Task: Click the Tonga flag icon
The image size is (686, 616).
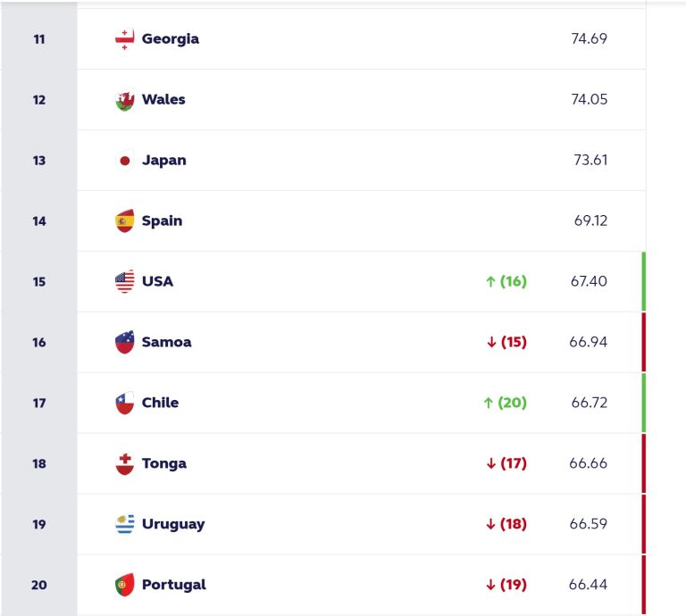Action: (124, 464)
